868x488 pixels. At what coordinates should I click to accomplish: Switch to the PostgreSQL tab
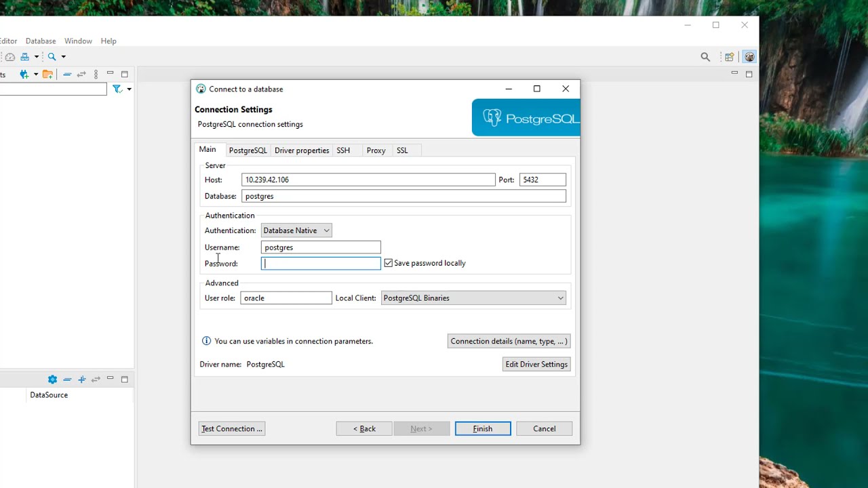coord(248,150)
